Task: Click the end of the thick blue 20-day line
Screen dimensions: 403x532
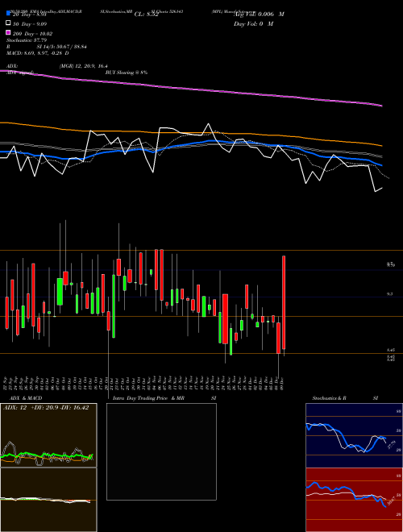Action: point(381,165)
